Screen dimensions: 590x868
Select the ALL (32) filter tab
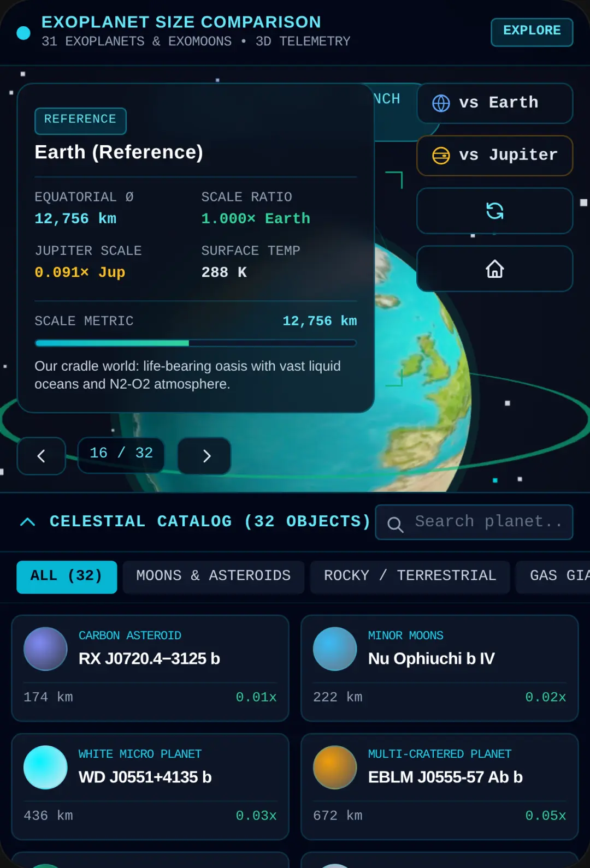pyautogui.click(x=67, y=577)
